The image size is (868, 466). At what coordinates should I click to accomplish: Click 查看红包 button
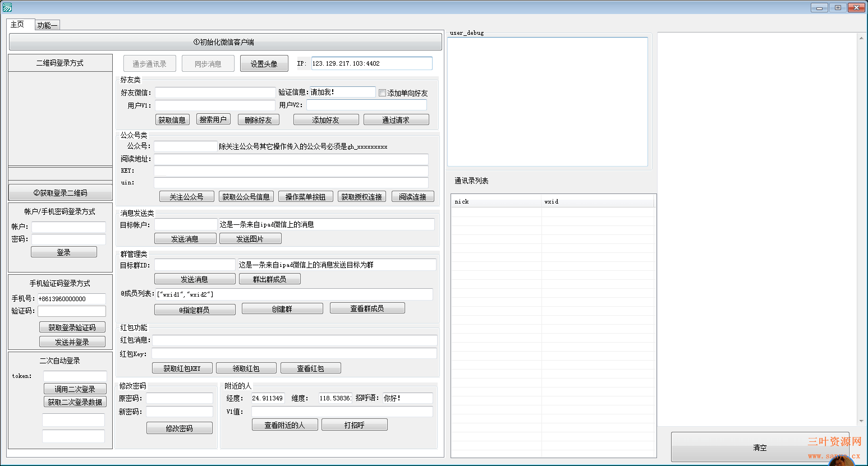[x=311, y=368]
